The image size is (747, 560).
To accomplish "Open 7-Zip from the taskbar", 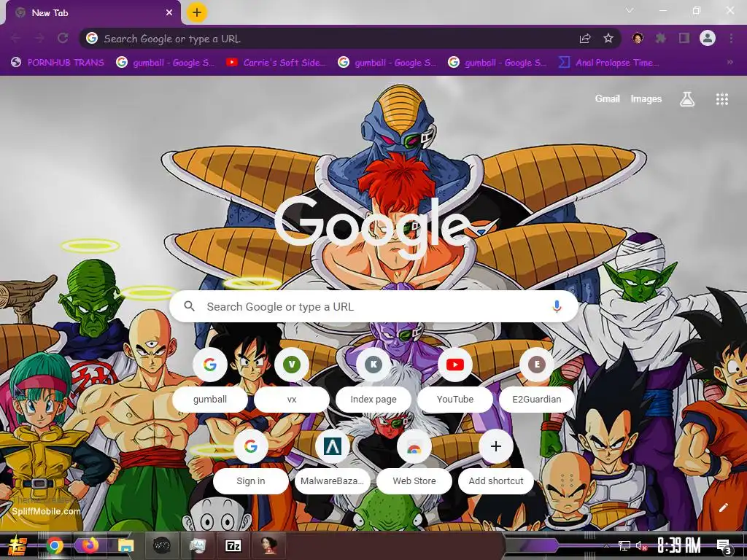I will pyautogui.click(x=233, y=545).
